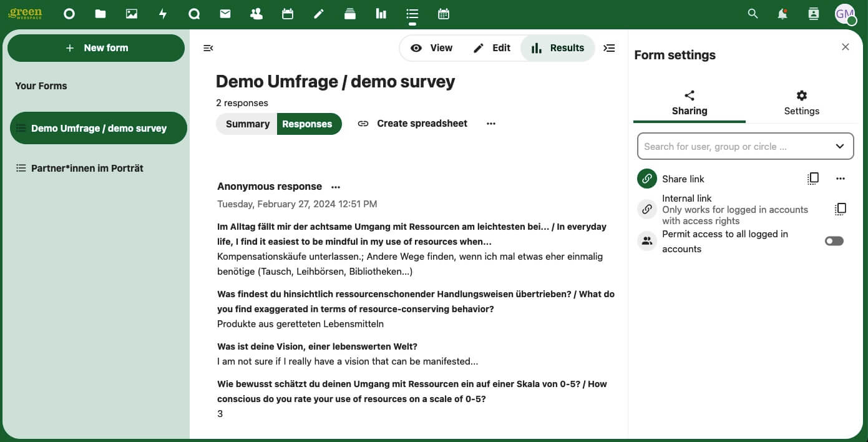Open the Files app icon in top bar
Viewport: 868px width, 442px height.
tap(100, 14)
